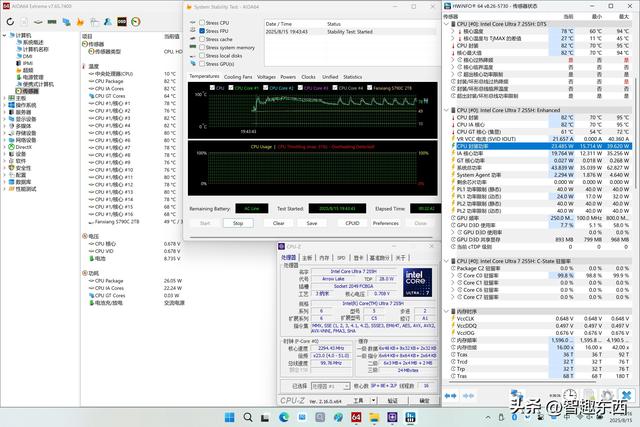Image resolution: width=640 pixels, height=427 pixels.
Task: Toggle the CPU Core #1 graph checkbox
Action: click(231, 88)
